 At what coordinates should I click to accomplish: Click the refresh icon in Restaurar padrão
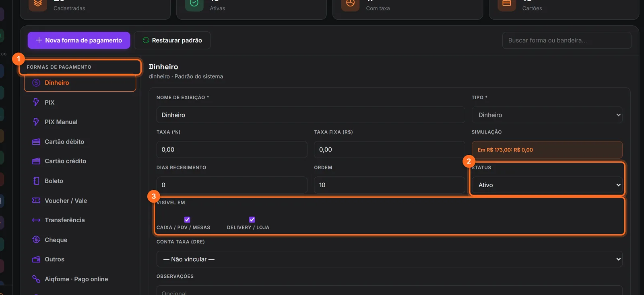[x=146, y=40]
